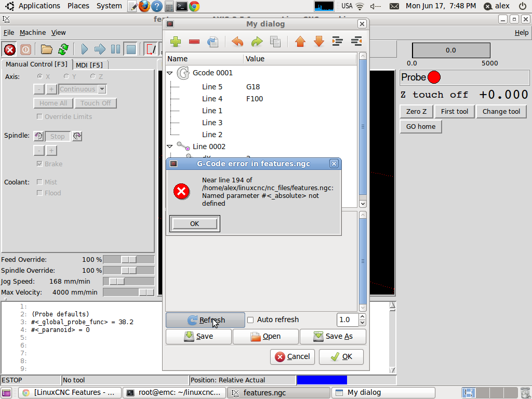Launch the terminal icon in top panel
The height and width of the screenshot is (399, 532).
(181, 6)
